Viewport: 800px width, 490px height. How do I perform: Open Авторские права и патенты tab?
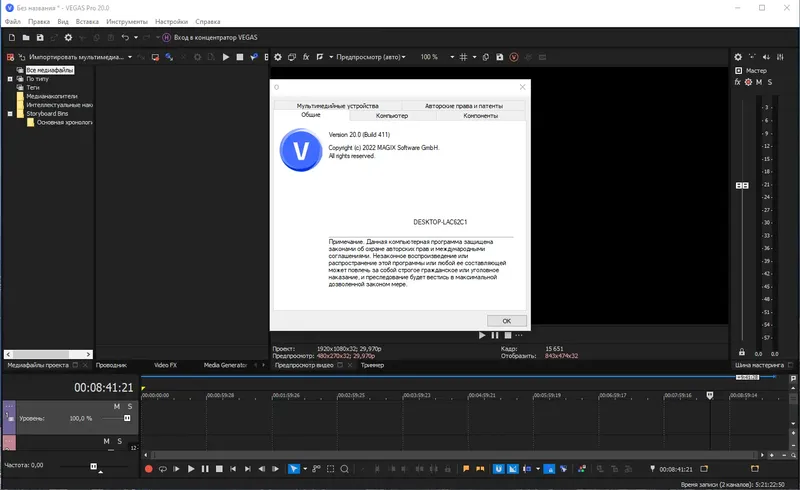point(464,106)
